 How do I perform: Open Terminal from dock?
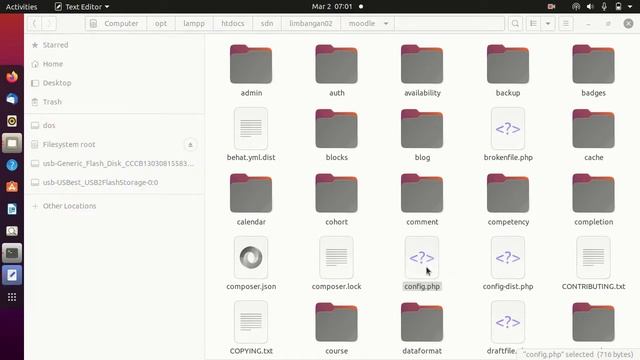coord(12,253)
